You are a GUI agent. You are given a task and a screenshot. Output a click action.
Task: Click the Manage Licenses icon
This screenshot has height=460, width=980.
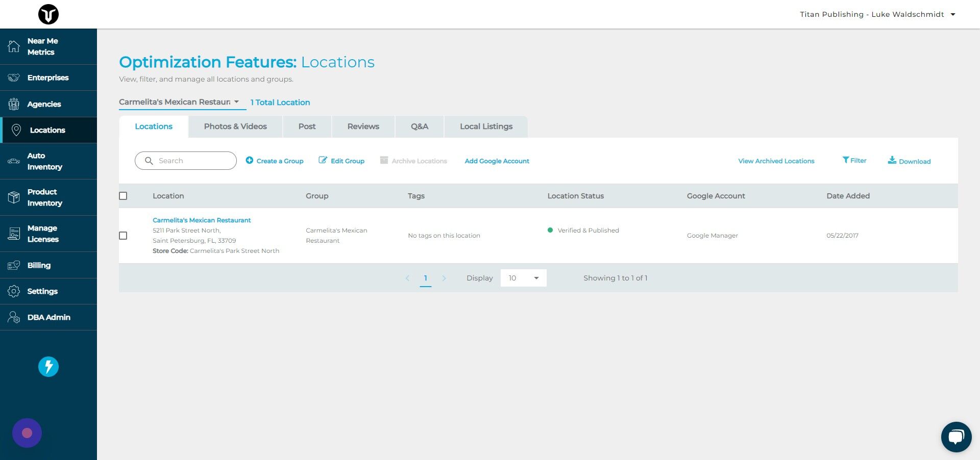pos(14,234)
